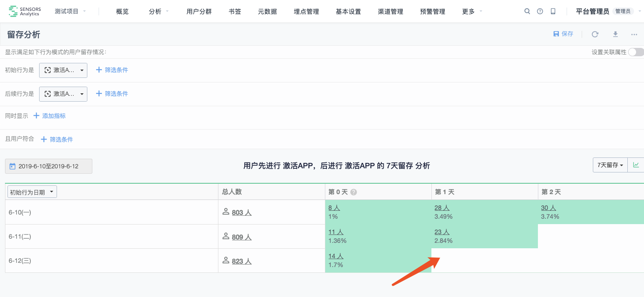Expand the 更多 menu dropdown
Image resolution: width=644 pixels, height=297 pixels.
tap(472, 11)
